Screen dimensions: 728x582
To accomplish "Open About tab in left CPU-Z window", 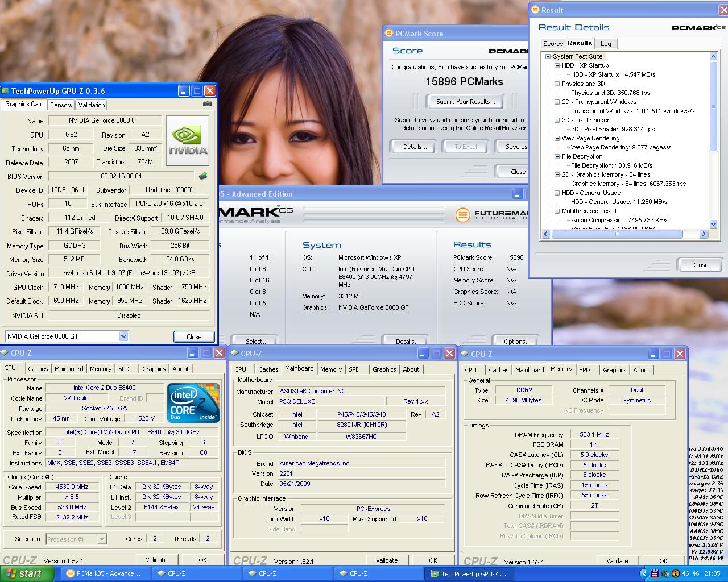I will tap(181, 369).
